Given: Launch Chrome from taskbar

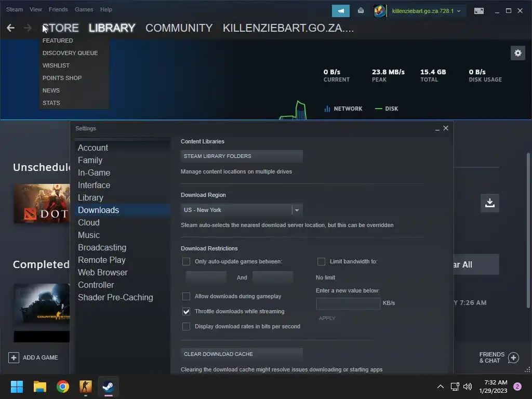Looking at the screenshot, I should [63, 387].
